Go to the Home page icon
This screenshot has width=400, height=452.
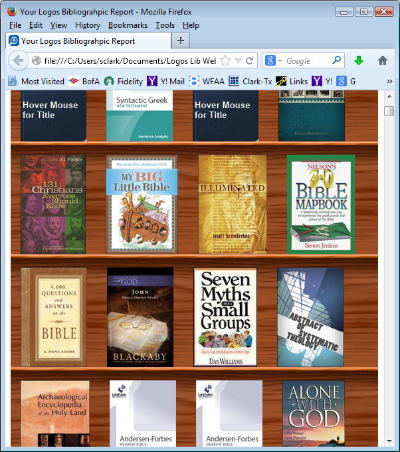(x=383, y=61)
